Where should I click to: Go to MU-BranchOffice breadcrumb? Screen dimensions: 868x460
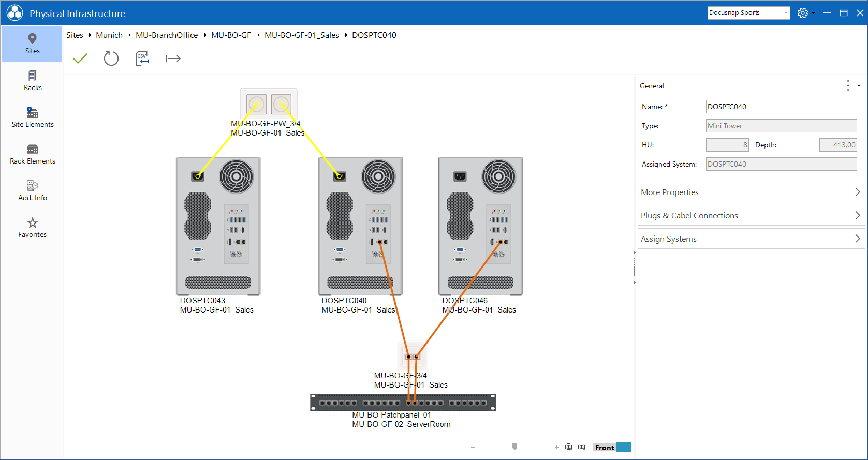(x=167, y=35)
